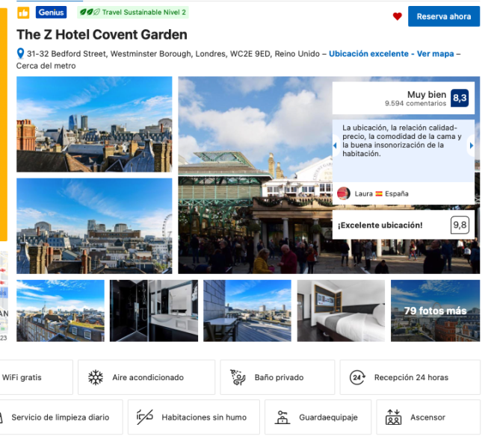
Task: Show previous review with left arrow
Action: click(336, 145)
